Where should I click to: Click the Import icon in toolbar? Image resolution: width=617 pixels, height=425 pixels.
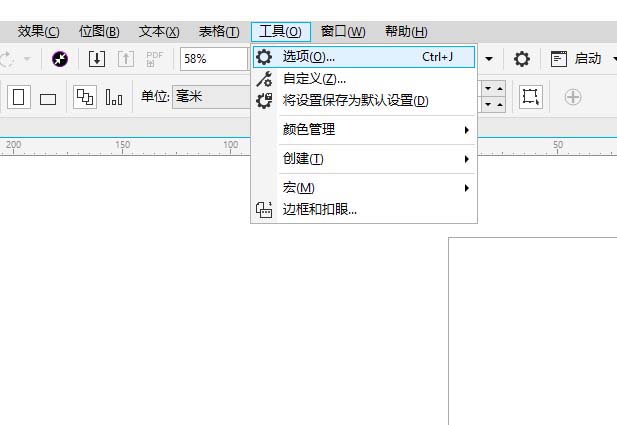tap(97, 59)
